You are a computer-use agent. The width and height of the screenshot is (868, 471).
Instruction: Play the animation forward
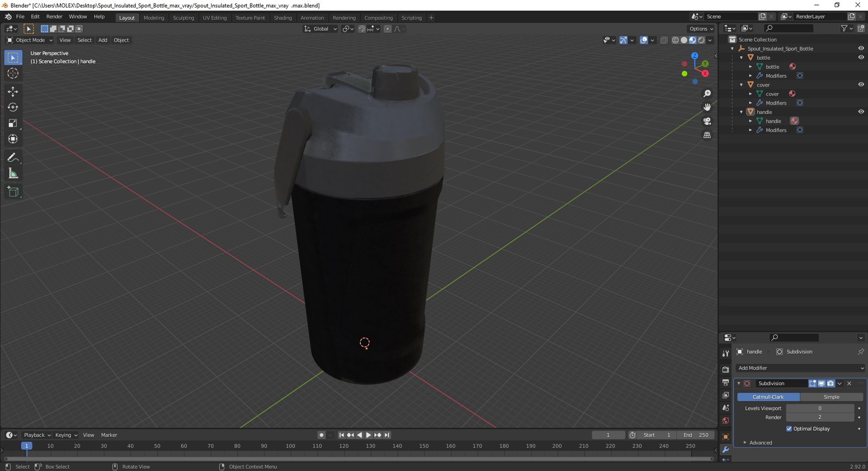(x=368, y=435)
